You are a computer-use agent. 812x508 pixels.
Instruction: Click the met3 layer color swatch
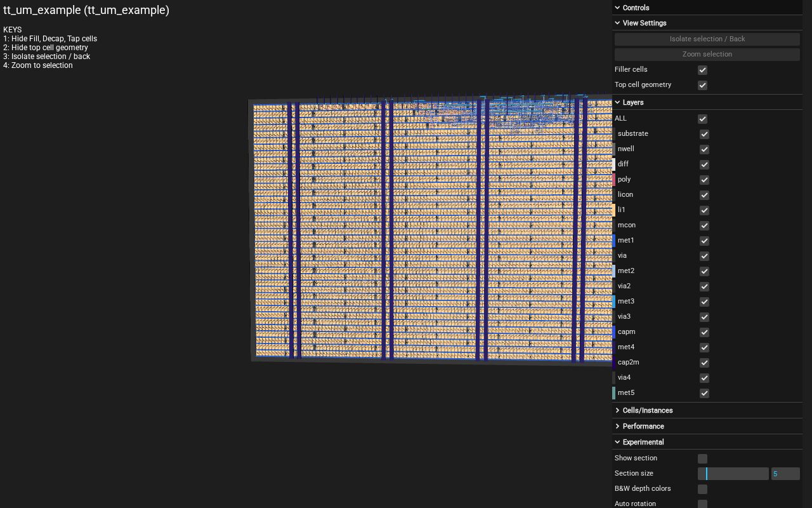tap(613, 302)
